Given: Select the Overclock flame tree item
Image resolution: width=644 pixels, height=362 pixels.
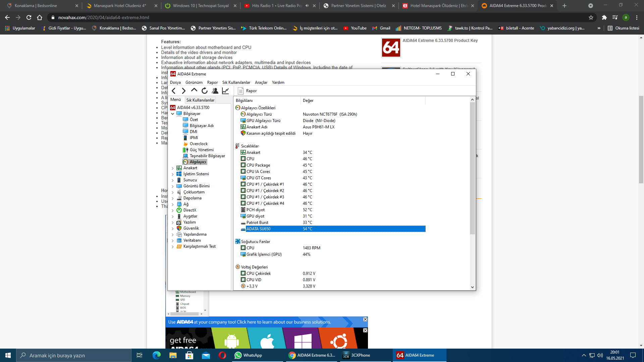Looking at the screenshot, I should (x=198, y=144).
